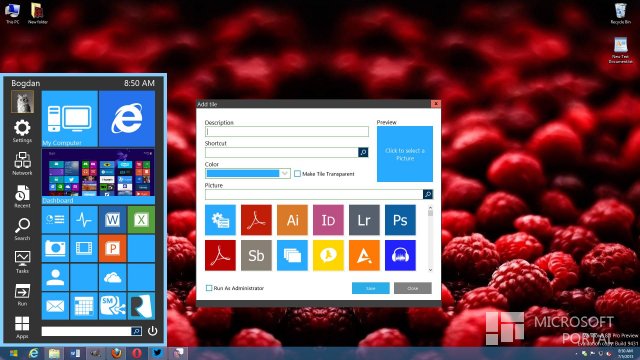This screenshot has height=360, width=640.
Task: Enable Run As Administrator checkbox
Action: (209, 288)
